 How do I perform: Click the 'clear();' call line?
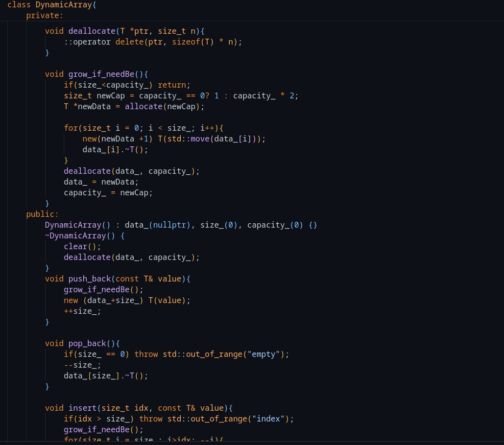pos(82,246)
